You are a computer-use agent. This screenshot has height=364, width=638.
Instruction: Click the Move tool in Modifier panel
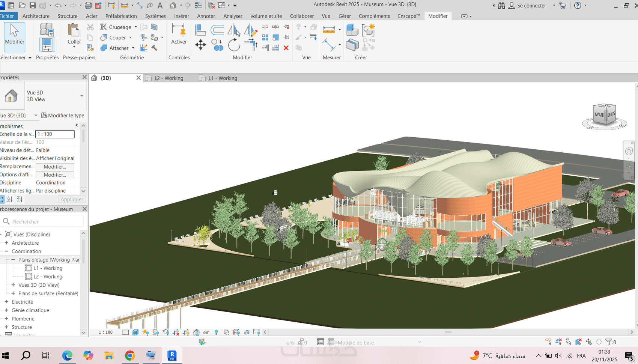click(200, 45)
